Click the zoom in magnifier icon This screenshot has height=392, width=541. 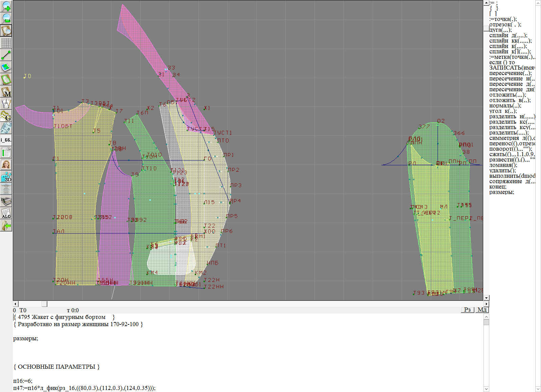(x=6, y=6)
